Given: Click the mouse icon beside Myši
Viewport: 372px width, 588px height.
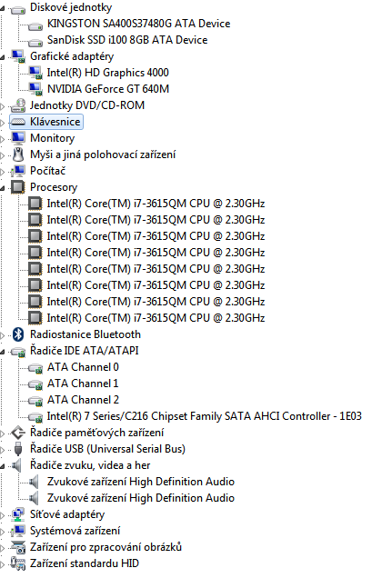Looking at the screenshot, I should [17, 154].
